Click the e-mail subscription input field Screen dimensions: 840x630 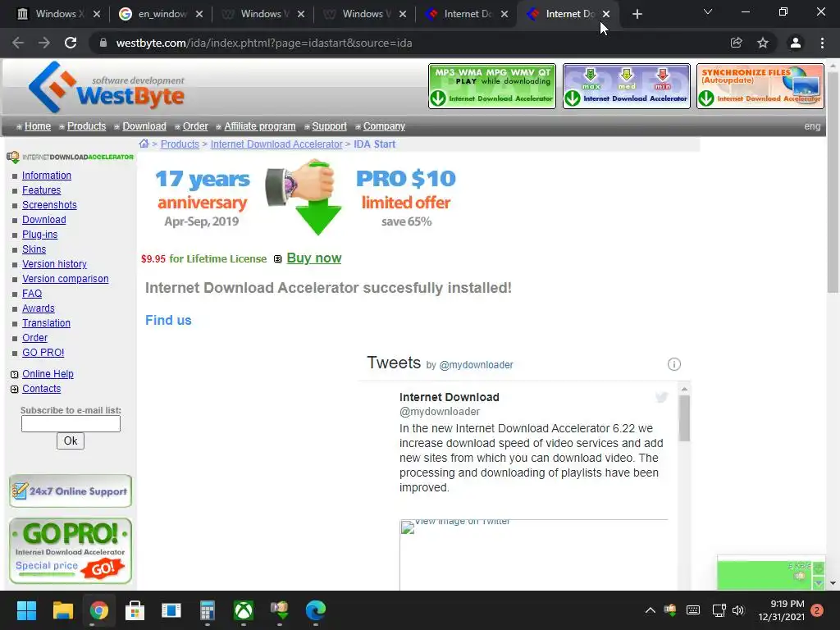click(x=71, y=424)
